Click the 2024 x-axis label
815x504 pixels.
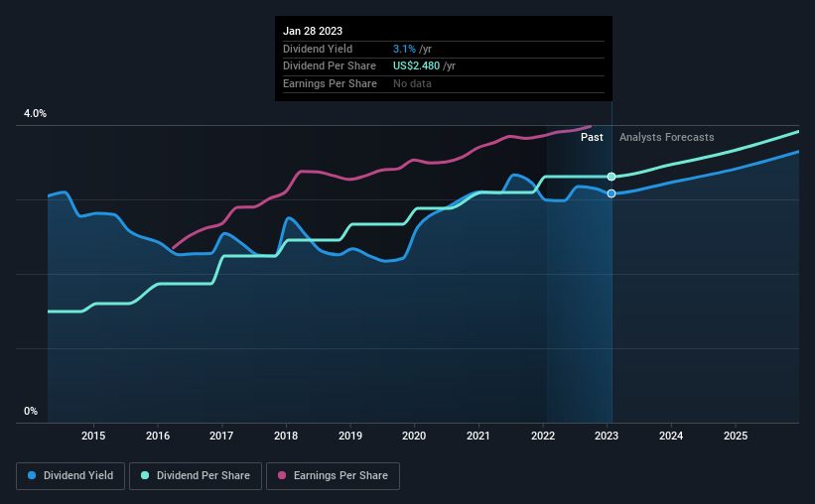tap(671, 436)
